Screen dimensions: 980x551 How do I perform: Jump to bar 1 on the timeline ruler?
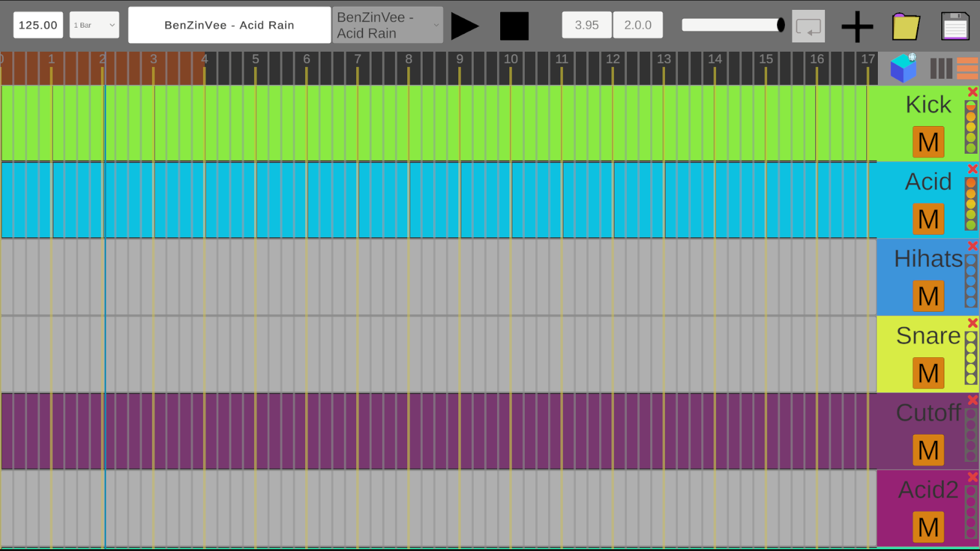tap(52, 60)
